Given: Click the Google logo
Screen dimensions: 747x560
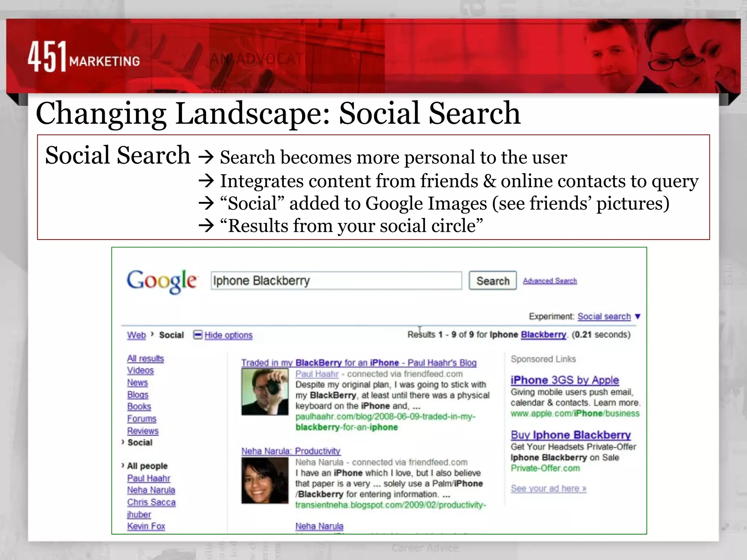Looking at the screenshot, I should click(x=162, y=281).
